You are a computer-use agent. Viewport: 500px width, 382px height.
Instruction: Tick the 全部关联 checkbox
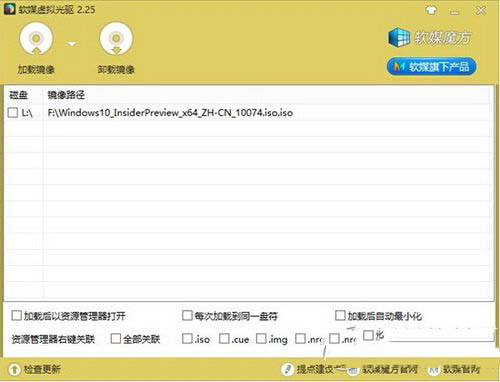point(115,339)
